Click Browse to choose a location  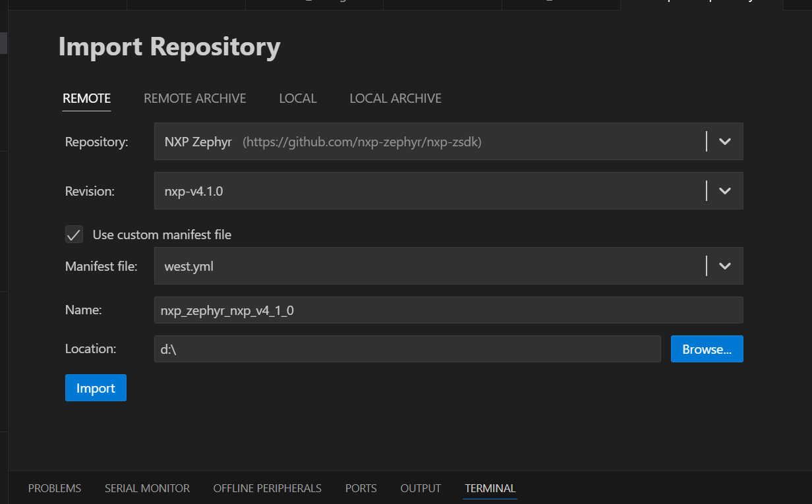click(707, 349)
